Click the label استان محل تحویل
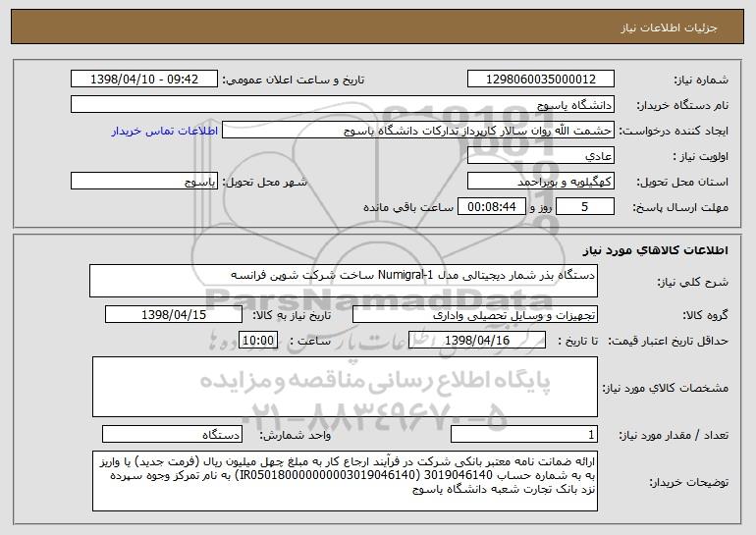Screen dimensions: 756x535 click(682, 182)
